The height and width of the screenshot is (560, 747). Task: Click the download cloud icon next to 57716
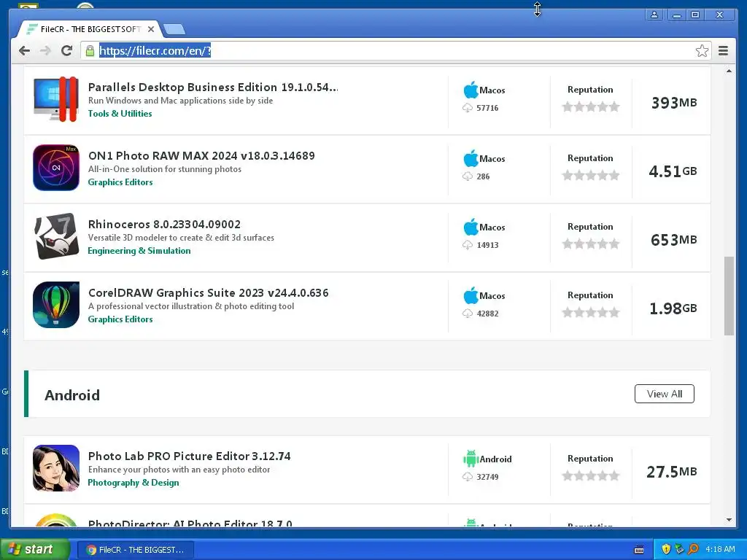[x=468, y=108]
